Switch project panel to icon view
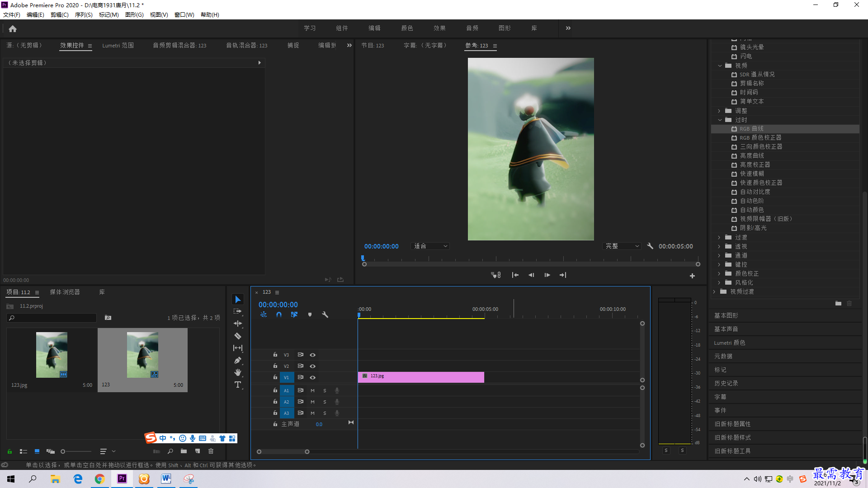This screenshot has height=488, width=868. point(37,451)
